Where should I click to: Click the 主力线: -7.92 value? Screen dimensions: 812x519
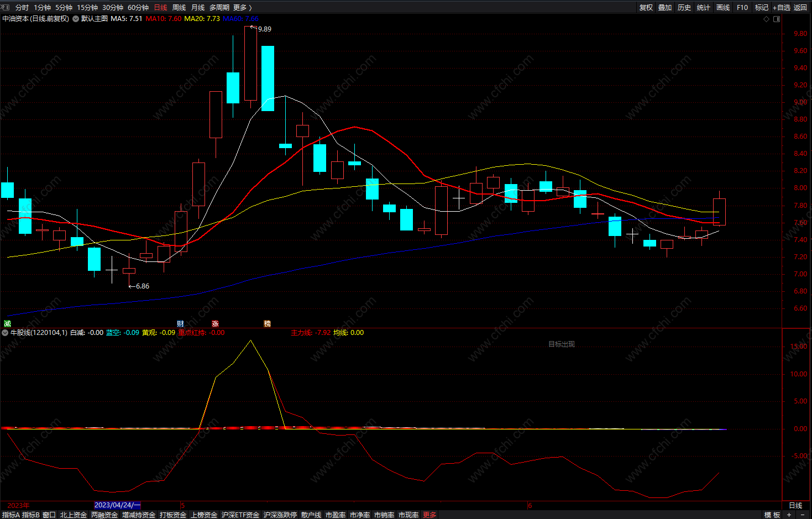pos(311,333)
